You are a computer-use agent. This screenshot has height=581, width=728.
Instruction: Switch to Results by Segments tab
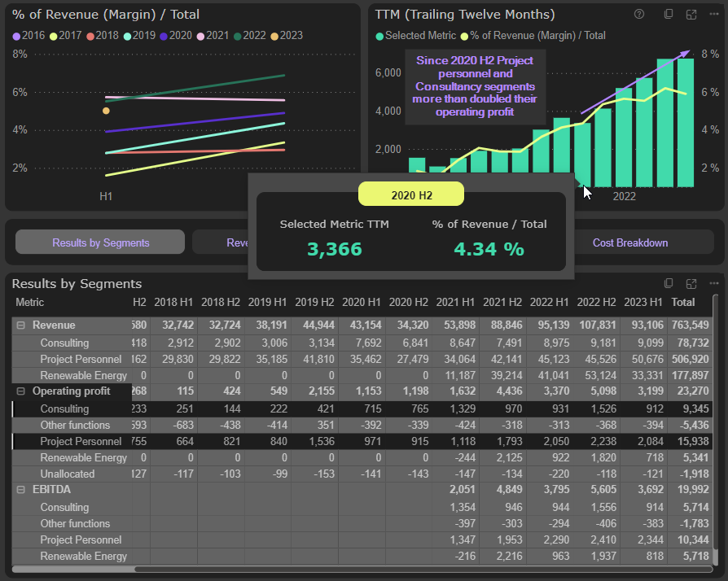click(100, 242)
